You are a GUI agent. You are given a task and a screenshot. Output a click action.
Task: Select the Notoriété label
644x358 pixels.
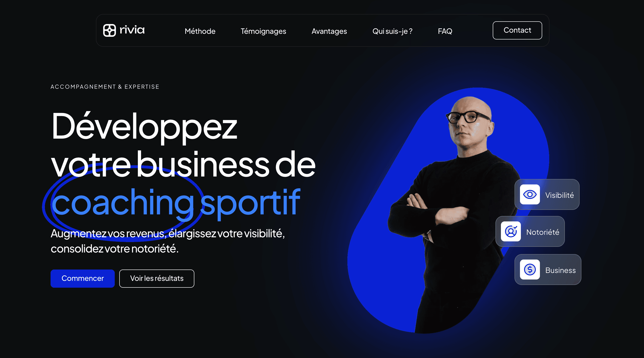(542, 232)
